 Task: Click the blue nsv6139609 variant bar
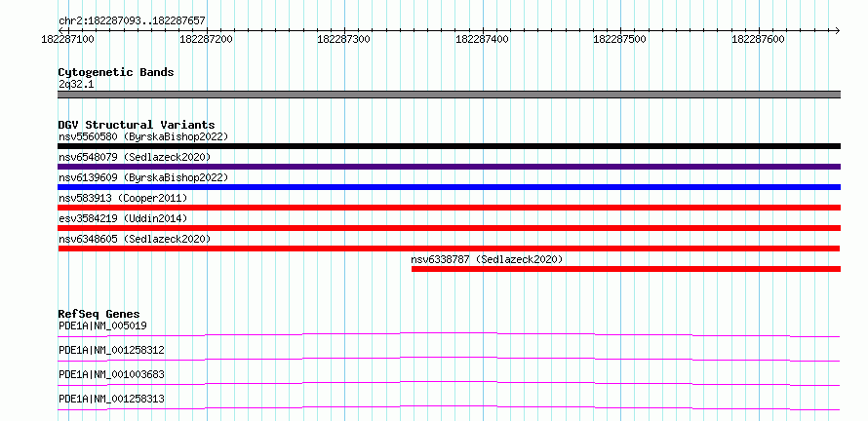449,187
